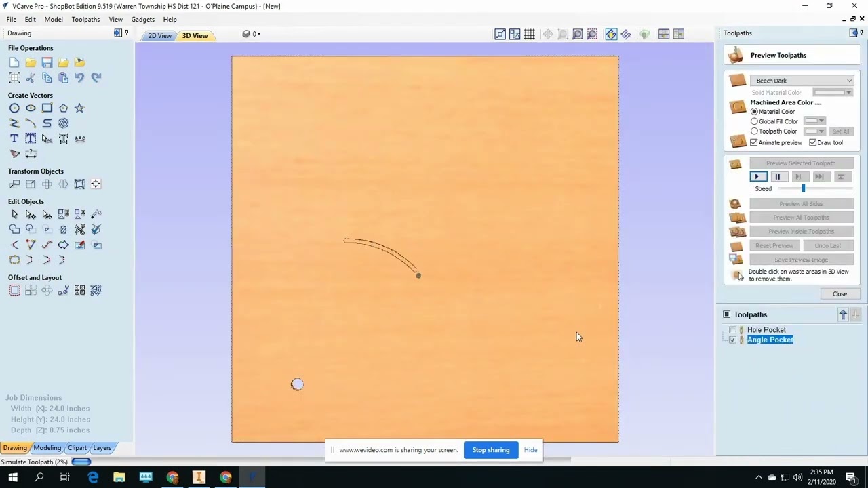Open the layer dropdown beside 3D View
868x488 pixels.
click(x=252, y=34)
